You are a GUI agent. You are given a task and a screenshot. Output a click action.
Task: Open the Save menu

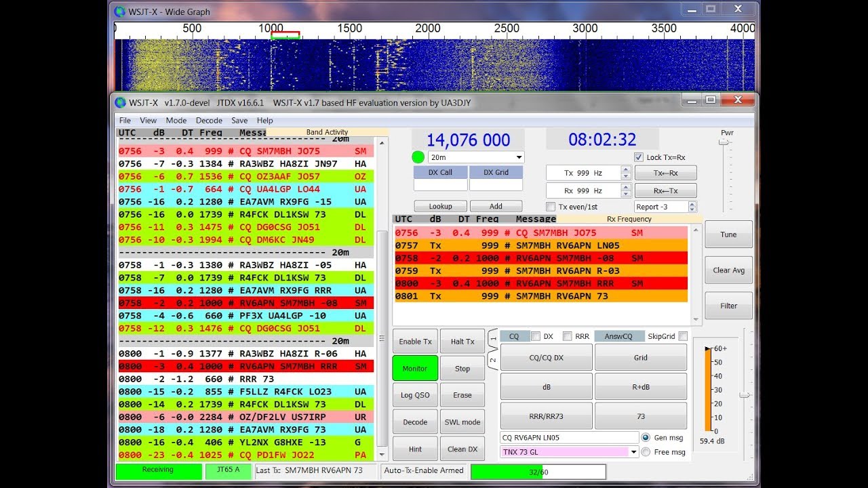239,121
